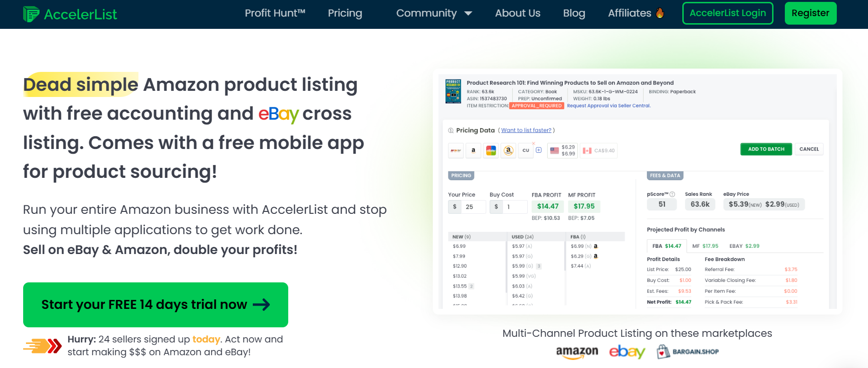Select the Canada flag CA$9.40 price

click(x=599, y=150)
